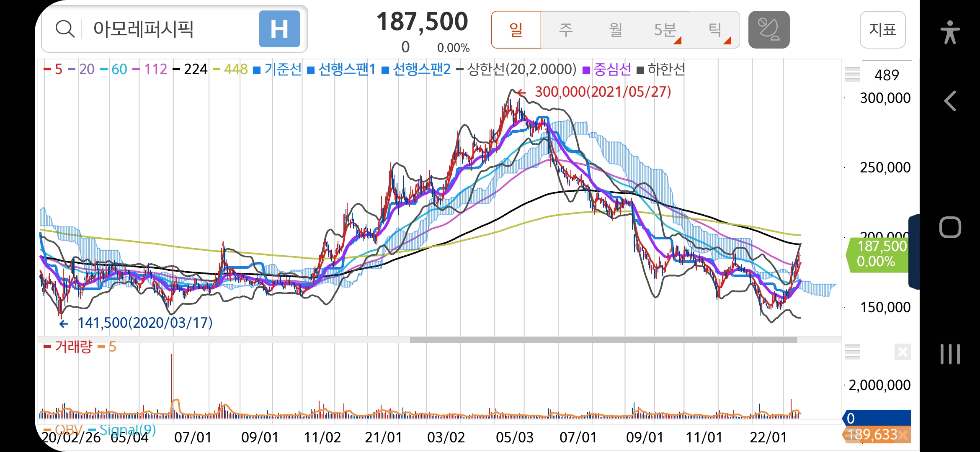
Task: Tap the Android accessibility figure icon
Action: [x=950, y=32]
